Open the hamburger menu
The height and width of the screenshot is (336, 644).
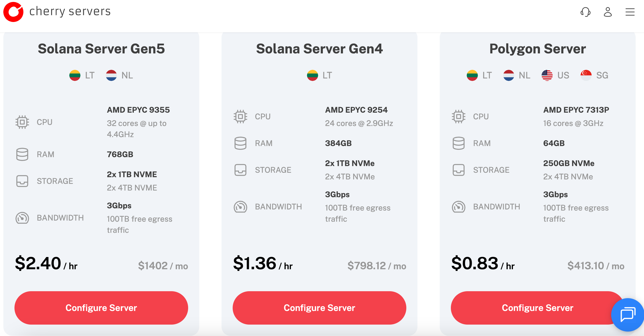630,12
